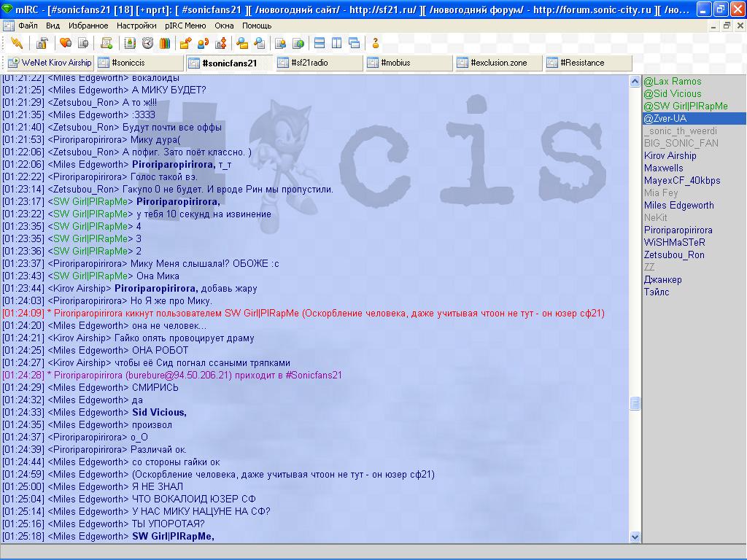Click the Cascade windows toolbar icon
The image size is (747, 560).
[x=355, y=43]
